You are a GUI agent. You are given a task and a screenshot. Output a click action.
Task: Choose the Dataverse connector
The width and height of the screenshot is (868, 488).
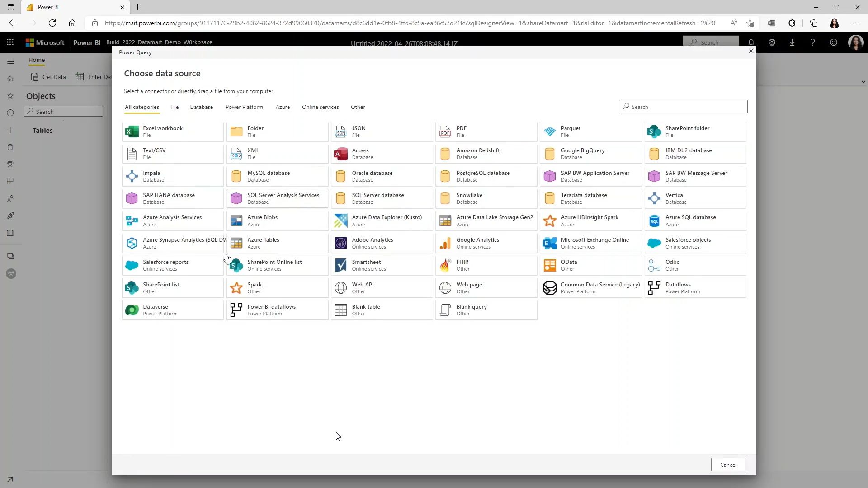point(173,310)
